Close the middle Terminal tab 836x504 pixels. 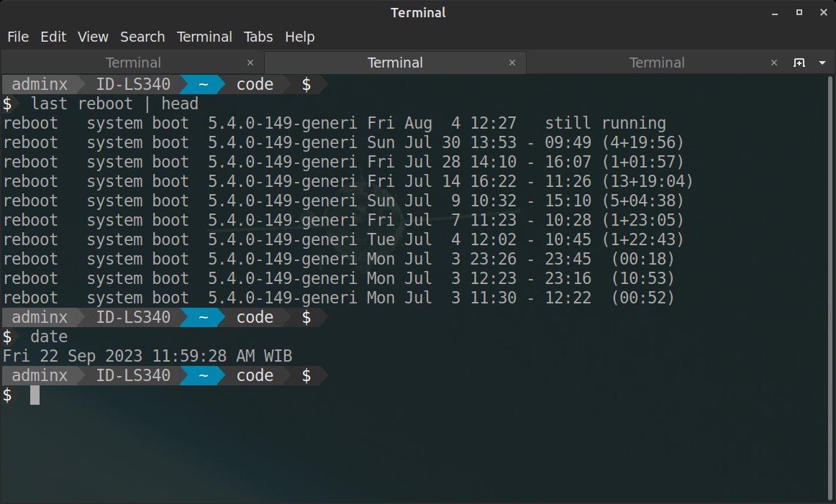(x=512, y=63)
